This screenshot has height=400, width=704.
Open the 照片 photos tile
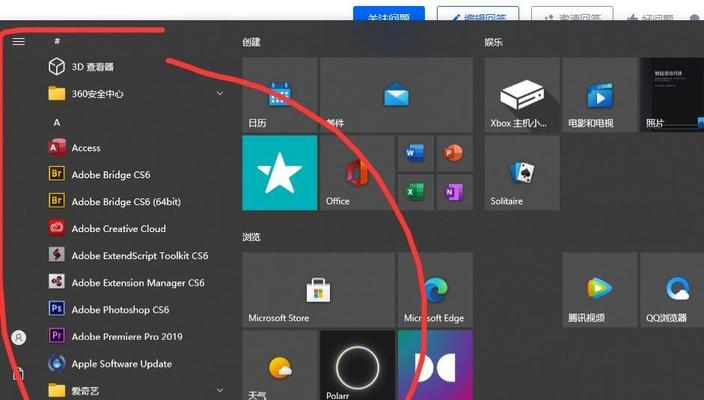[x=672, y=95]
